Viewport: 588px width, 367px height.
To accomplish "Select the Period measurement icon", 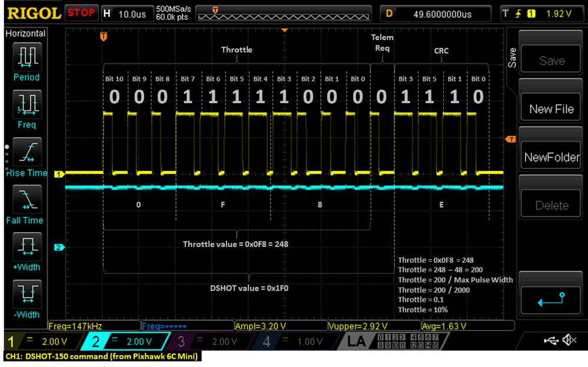I will pos(27,57).
